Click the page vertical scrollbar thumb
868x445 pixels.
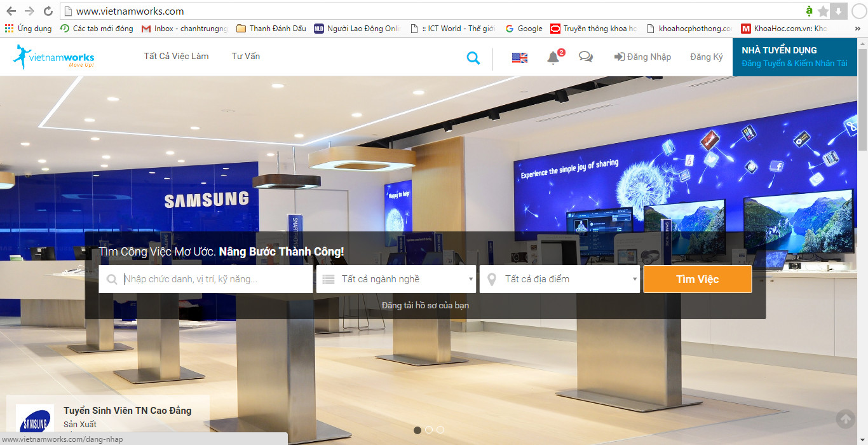[x=862, y=99]
